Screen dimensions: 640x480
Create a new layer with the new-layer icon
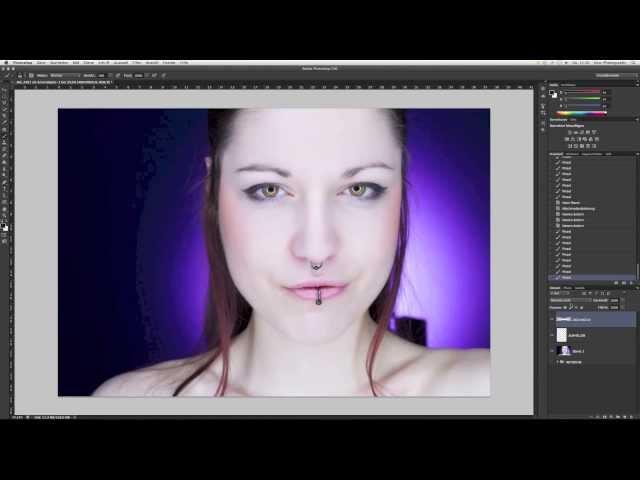622,415
